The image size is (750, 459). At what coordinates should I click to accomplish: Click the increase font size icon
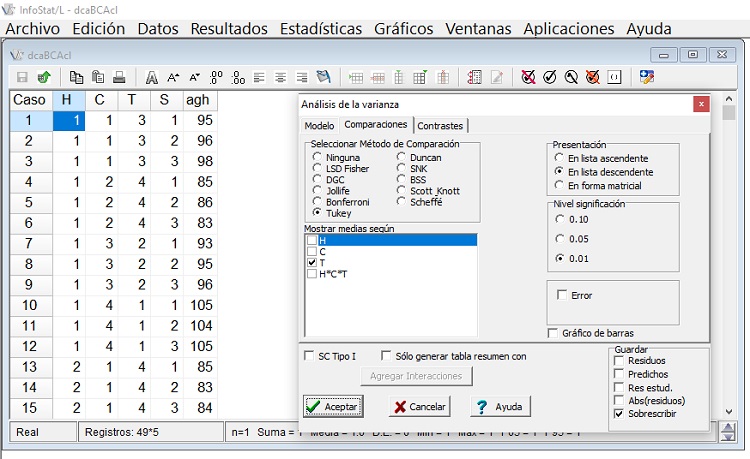point(173,77)
